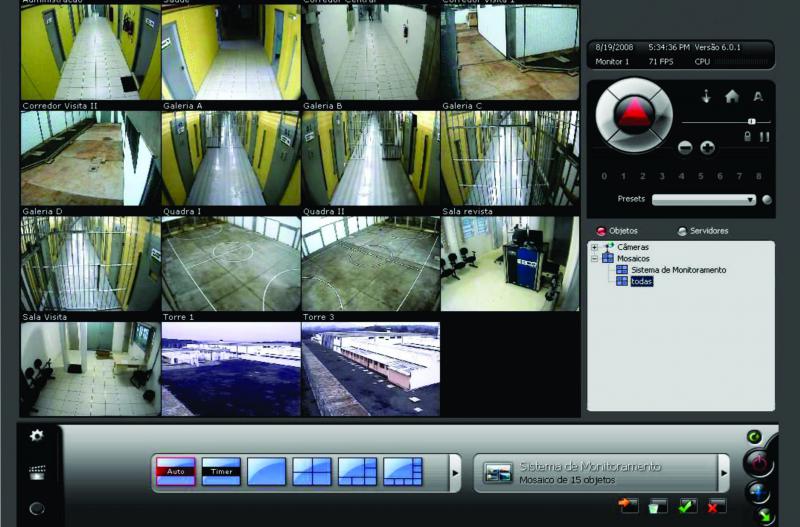Click the virtual keyboard icon in left sidebar
This screenshot has width=800, height=527.
point(37,472)
